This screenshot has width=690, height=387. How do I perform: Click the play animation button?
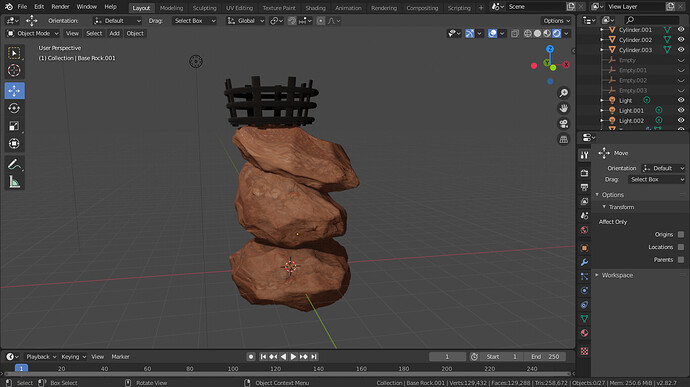coord(293,357)
